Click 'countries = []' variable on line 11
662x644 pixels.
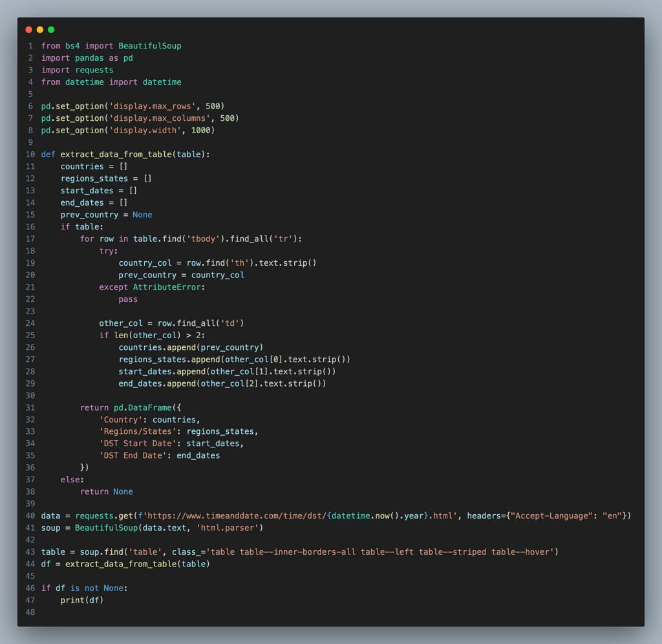(x=94, y=166)
